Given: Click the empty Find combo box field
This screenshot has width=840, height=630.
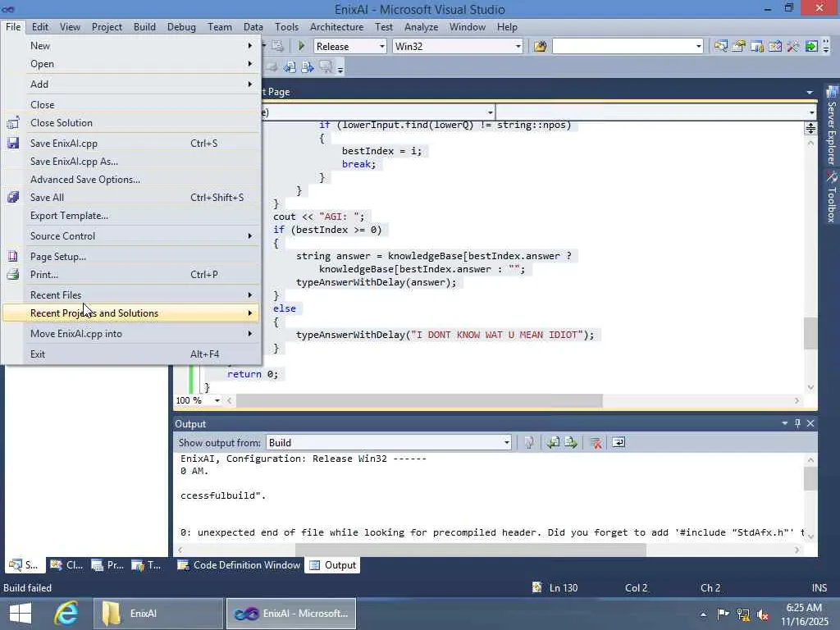Looking at the screenshot, I should coord(623,47).
